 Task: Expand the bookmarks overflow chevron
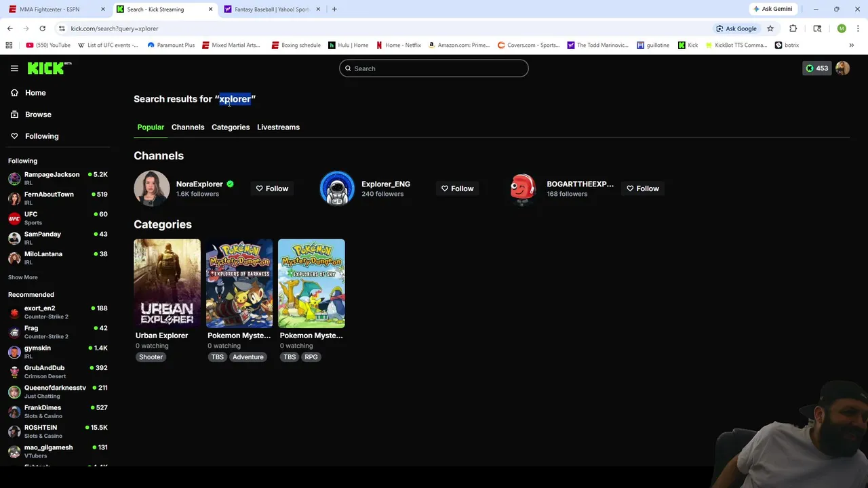(851, 45)
